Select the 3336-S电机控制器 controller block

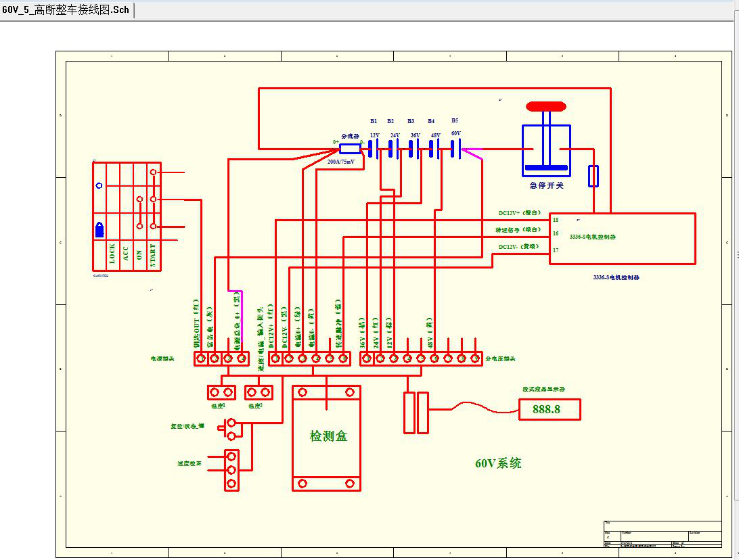point(623,239)
